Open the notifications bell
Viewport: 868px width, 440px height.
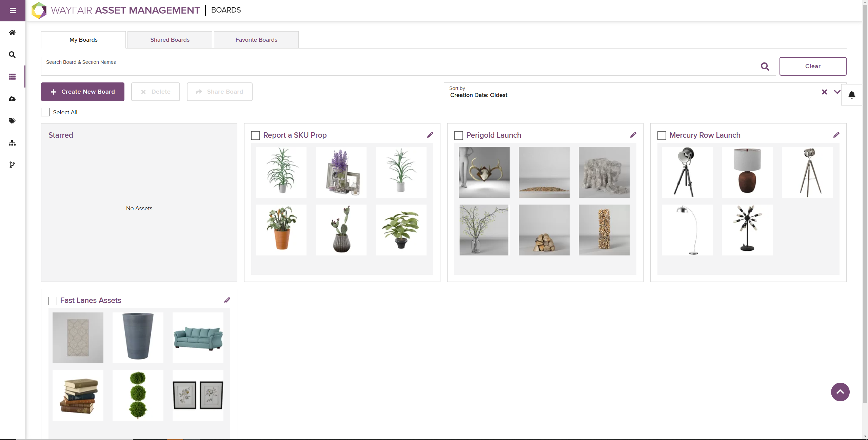[851, 95]
